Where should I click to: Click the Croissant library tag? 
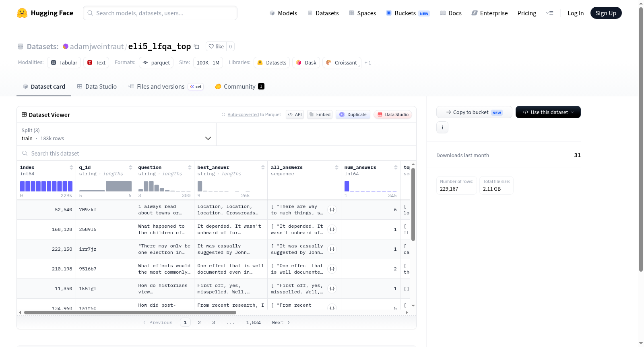[342, 62]
